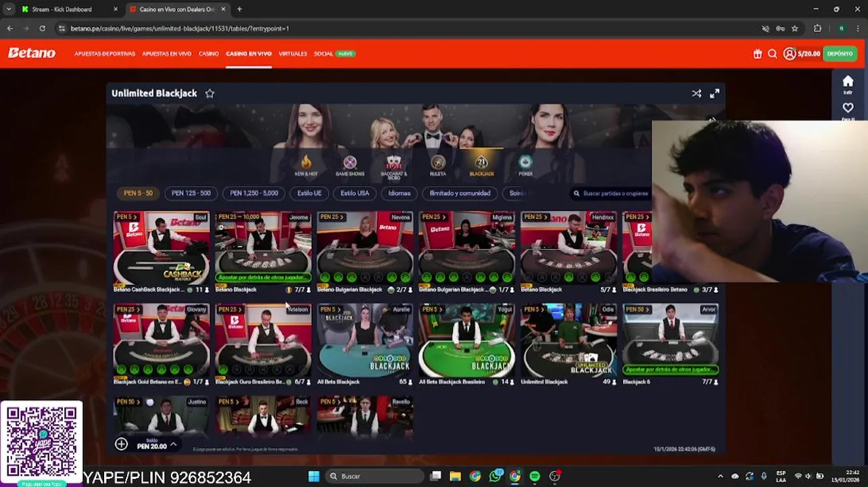868x487 pixels.
Task: Open Virtuales menu item
Action: (x=293, y=53)
